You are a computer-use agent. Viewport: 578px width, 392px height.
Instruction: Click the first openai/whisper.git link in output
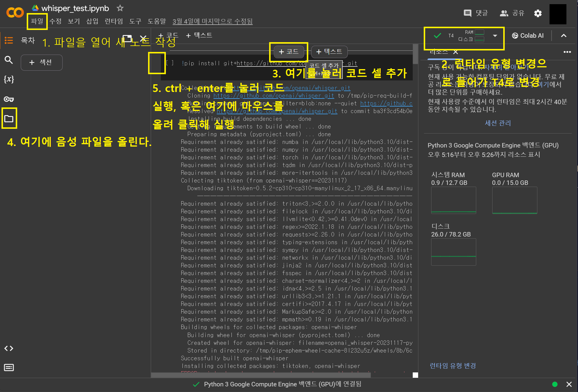289,88
